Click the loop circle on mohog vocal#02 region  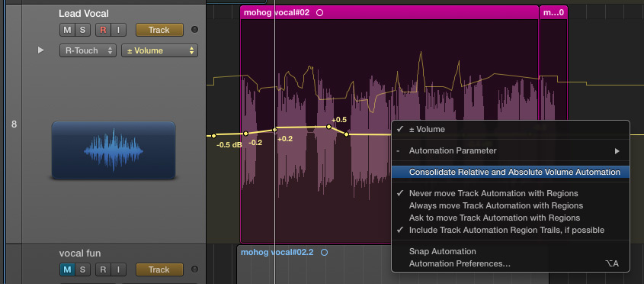click(x=320, y=13)
